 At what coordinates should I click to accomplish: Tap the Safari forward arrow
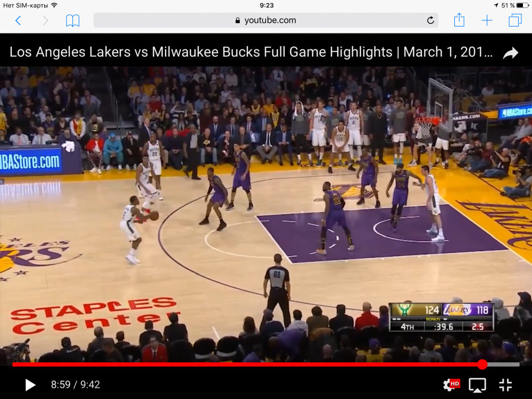pos(46,21)
